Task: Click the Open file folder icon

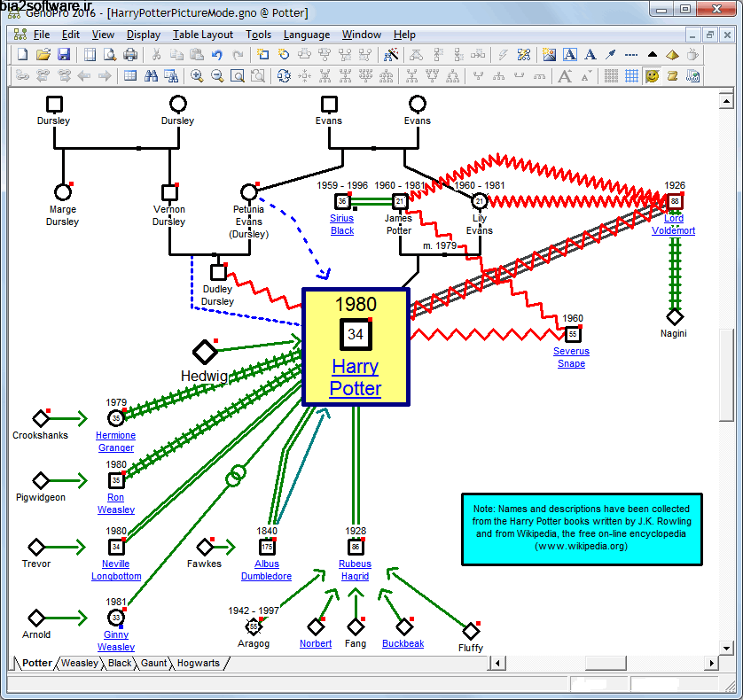Action: 43,55
